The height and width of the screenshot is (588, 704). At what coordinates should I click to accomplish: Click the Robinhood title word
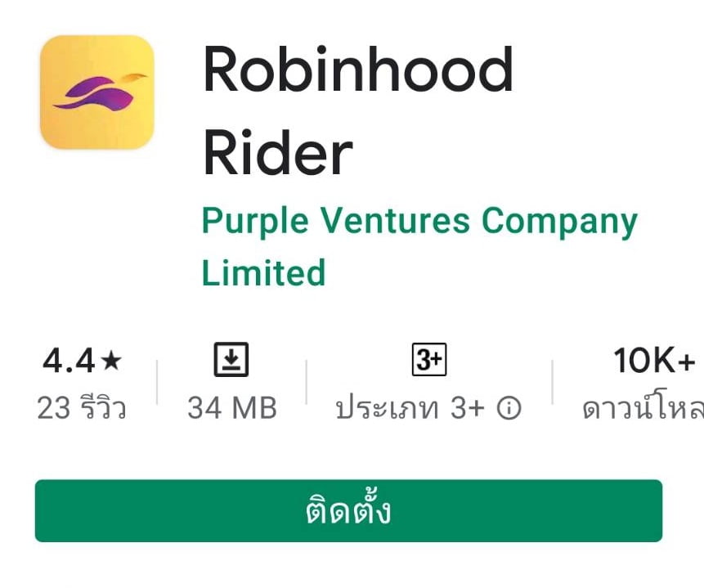coord(358,70)
